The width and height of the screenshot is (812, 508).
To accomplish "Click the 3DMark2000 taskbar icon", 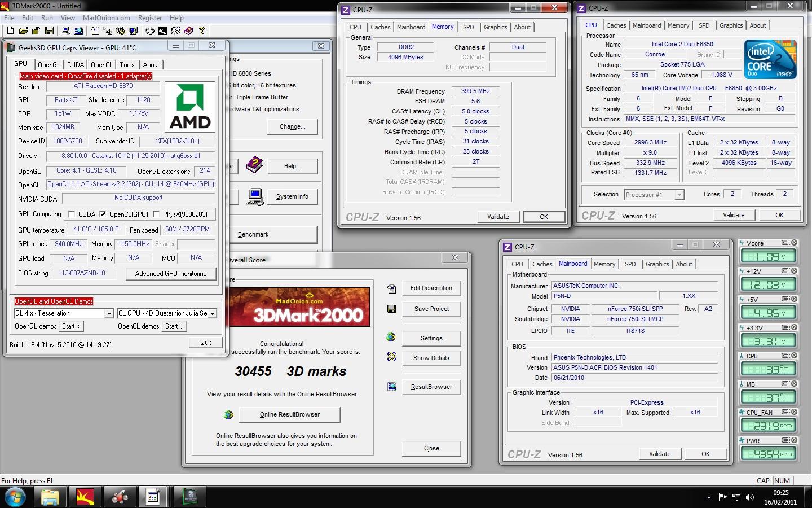I will (85, 497).
